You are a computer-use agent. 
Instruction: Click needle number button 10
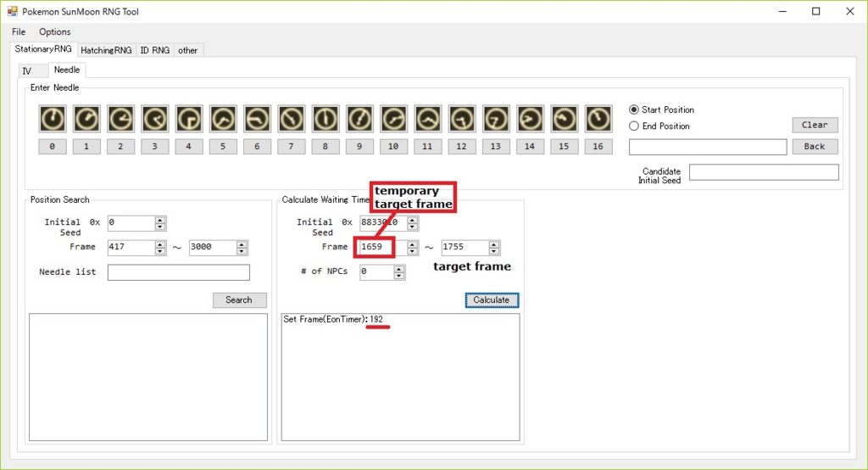pyautogui.click(x=393, y=146)
